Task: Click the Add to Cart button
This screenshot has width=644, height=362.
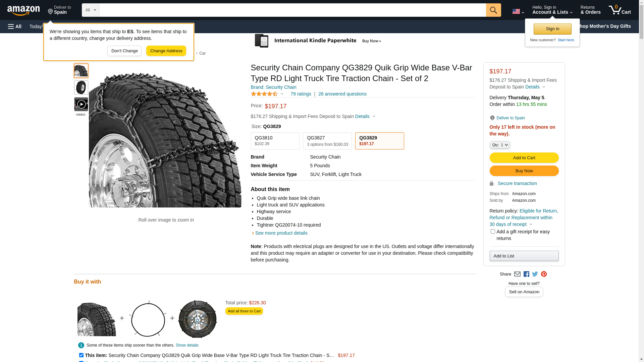Action: coord(524,158)
